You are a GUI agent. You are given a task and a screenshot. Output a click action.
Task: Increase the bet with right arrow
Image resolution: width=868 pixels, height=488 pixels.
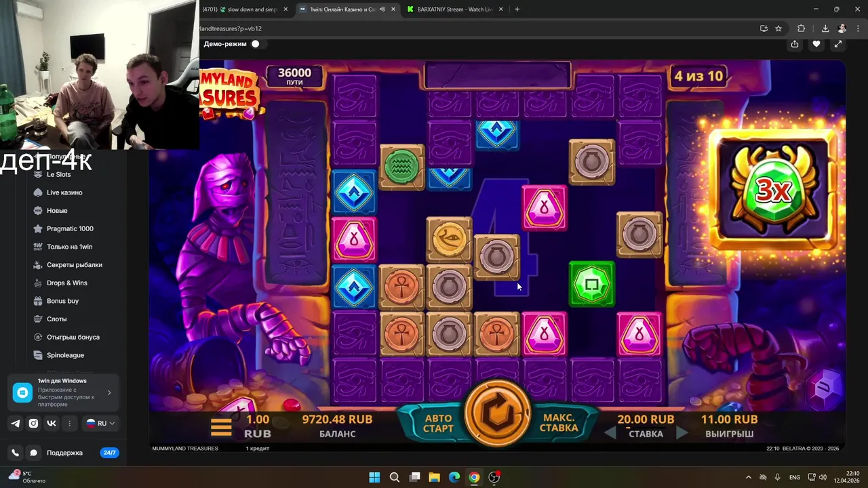[682, 433]
